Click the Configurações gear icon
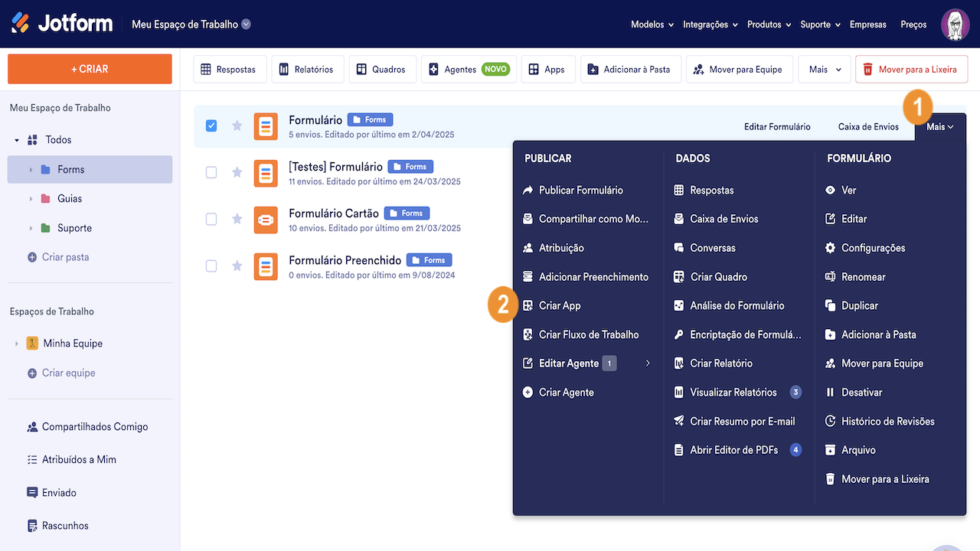Viewport: 980px width, 551px height. click(830, 248)
